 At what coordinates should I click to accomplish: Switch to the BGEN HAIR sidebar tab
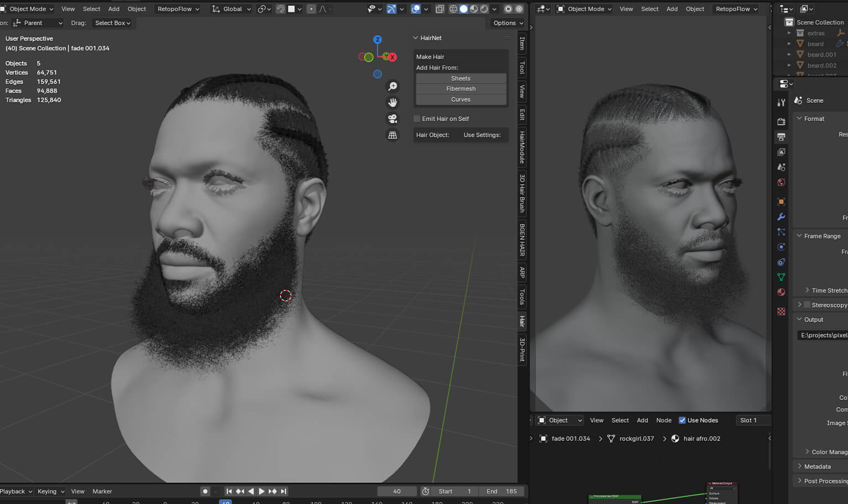click(x=522, y=240)
